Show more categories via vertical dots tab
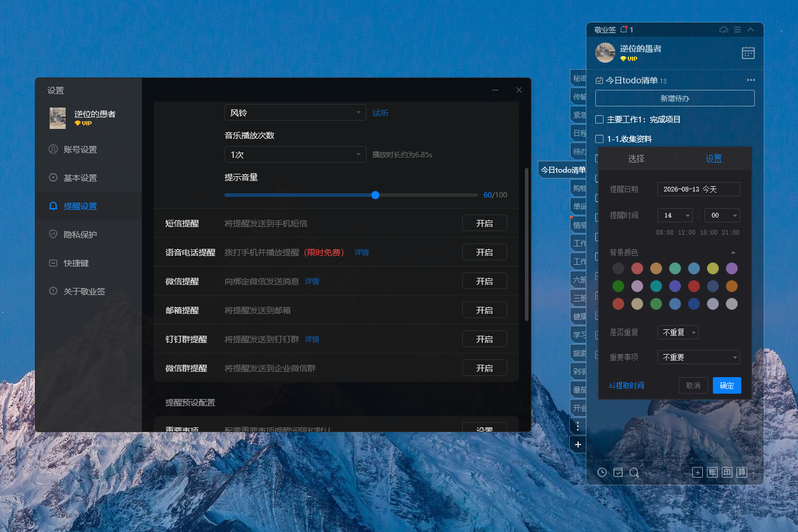This screenshot has width=798, height=532. tap(578, 426)
